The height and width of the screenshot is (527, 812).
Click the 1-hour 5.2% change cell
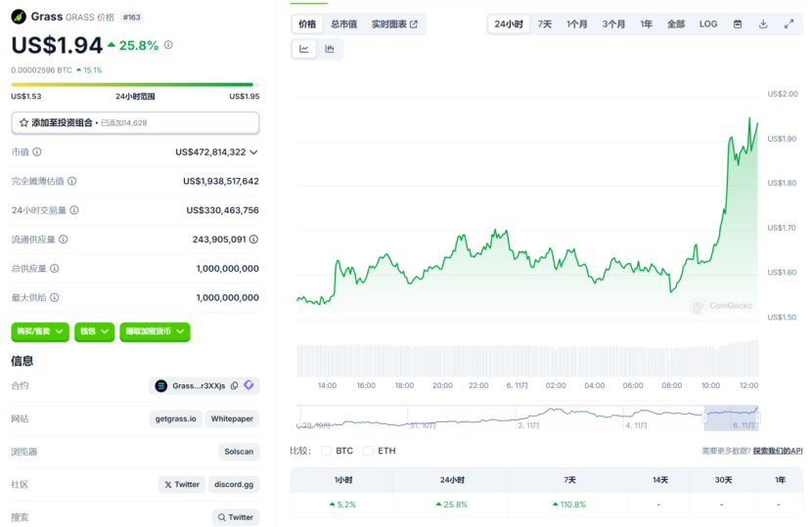tap(342, 505)
